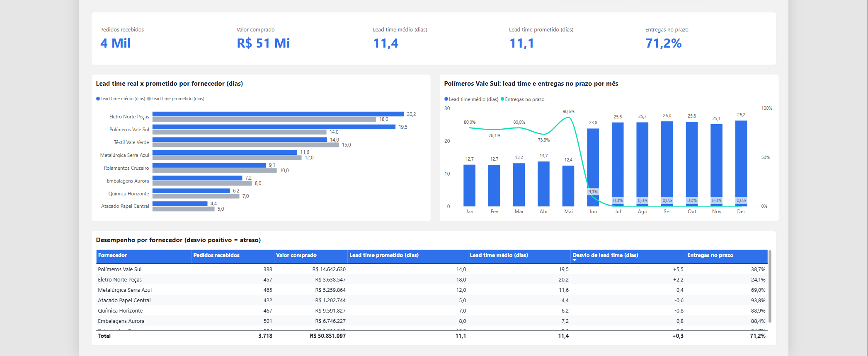Select the Jun column showing 23,8
Viewport: 868px width, 356px height.
(x=593, y=167)
